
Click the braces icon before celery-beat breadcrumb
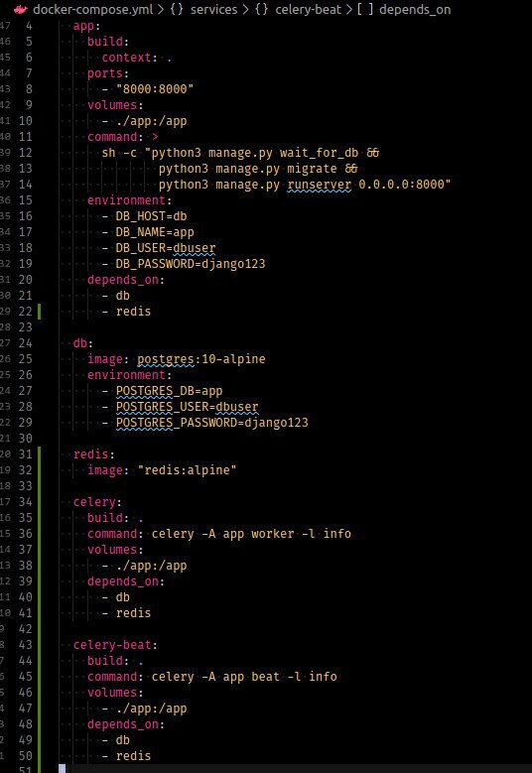pyautogui.click(x=262, y=9)
